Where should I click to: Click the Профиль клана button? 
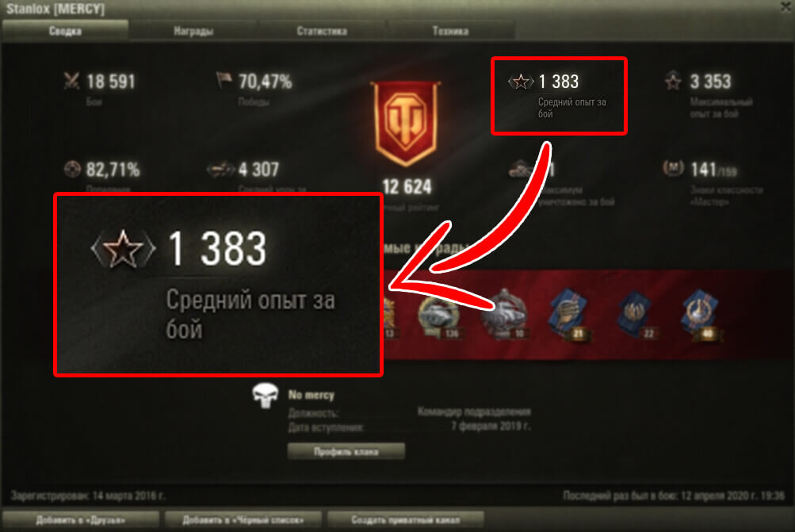(346, 451)
